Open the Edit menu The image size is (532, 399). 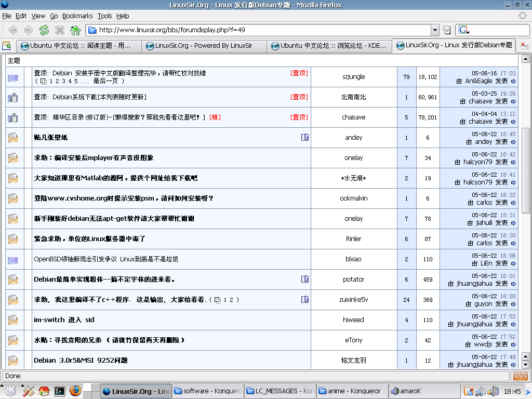coord(21,16)
